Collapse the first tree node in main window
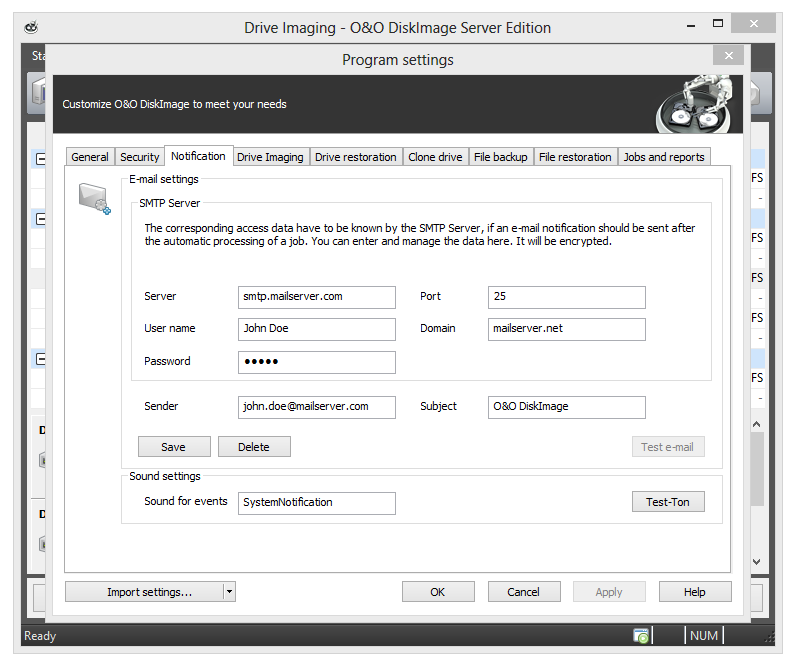The width and height of the screenshot is (796, 669). 41,159
